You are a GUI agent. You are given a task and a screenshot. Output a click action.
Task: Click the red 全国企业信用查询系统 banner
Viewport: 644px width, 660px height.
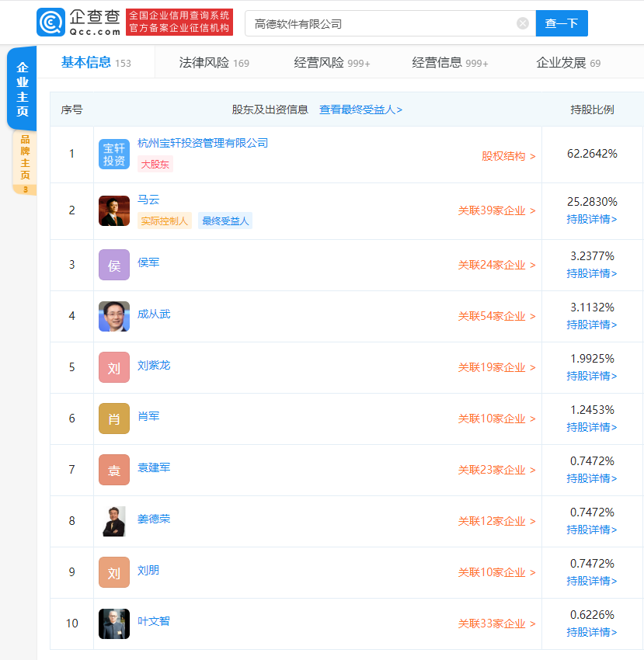point(179,22)
